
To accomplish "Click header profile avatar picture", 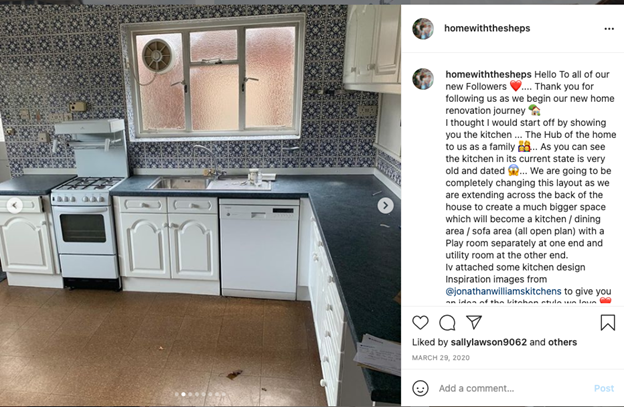I will click(x=423, y=29).
